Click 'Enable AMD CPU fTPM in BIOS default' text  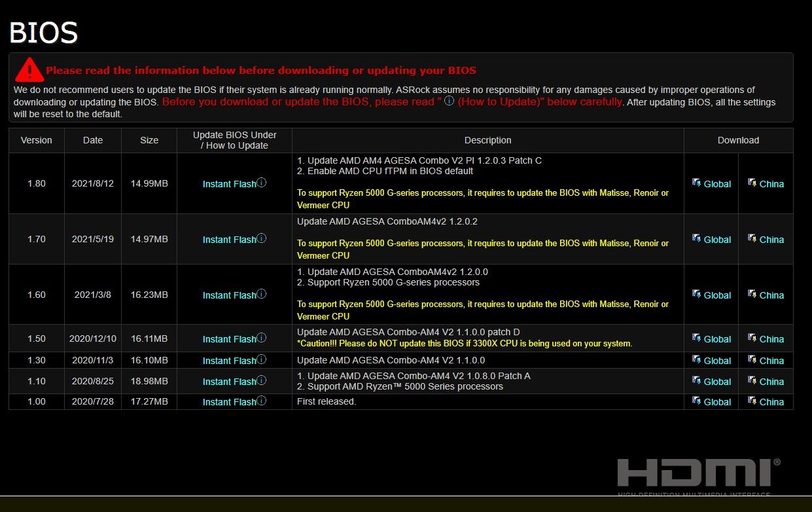[x=385, y=171]
